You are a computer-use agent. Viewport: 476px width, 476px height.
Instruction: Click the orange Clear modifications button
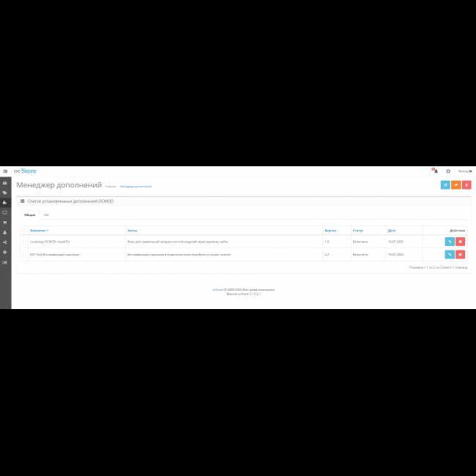[x=455, y=185]
